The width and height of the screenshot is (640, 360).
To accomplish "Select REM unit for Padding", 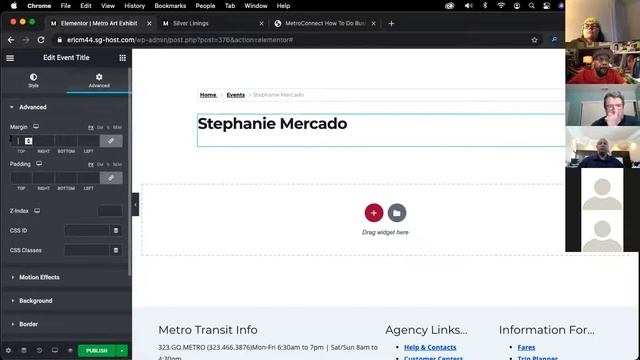I will pyautogui.click(x=117, y=164).
